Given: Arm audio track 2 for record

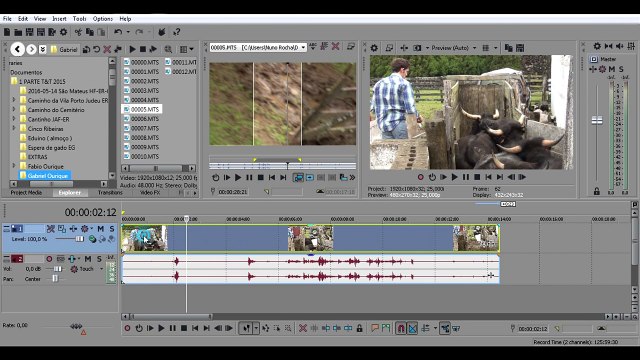Looking at the screenshot, I should (49, 259).
